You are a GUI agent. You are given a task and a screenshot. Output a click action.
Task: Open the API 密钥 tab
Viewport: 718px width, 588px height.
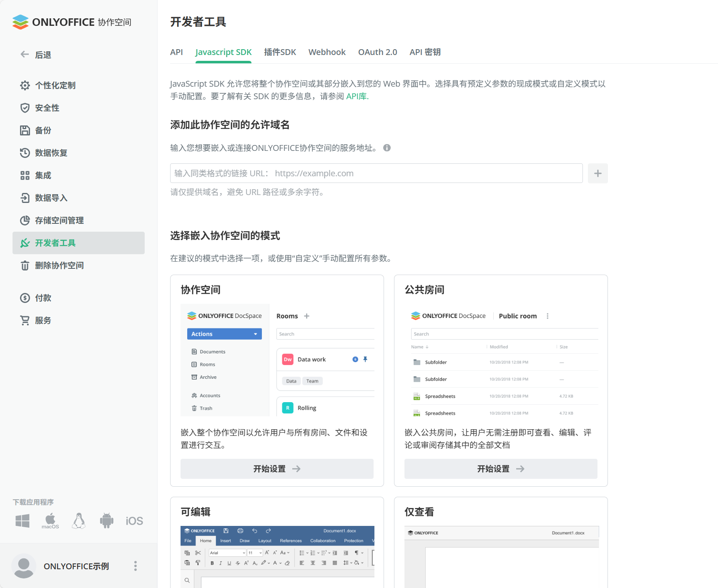[x=425, y=52]
